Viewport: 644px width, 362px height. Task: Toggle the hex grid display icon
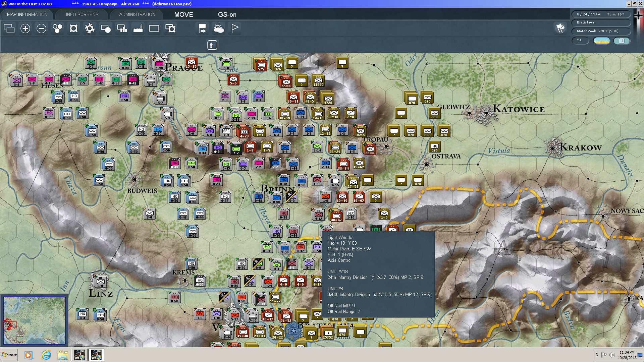coord(57,28)
